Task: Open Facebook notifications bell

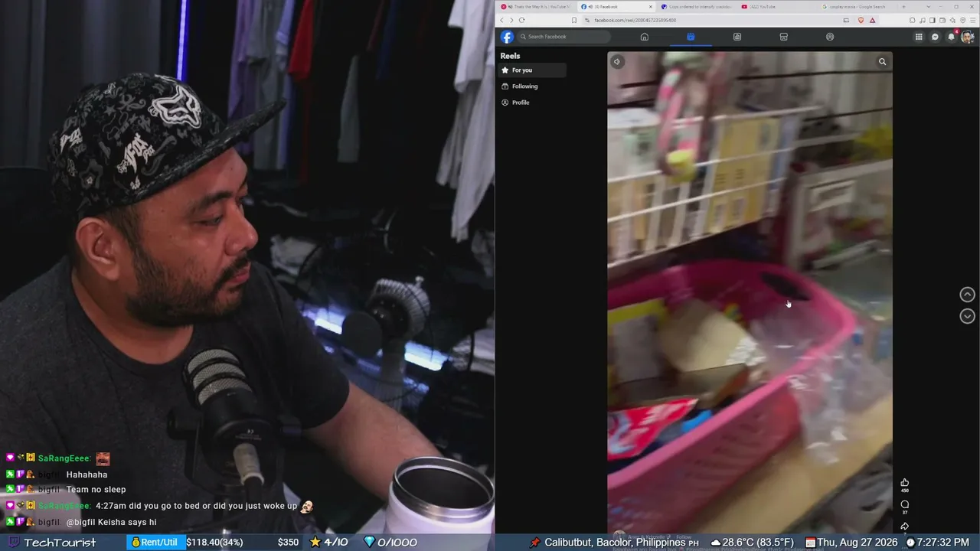Action: [x=952, y=37]
